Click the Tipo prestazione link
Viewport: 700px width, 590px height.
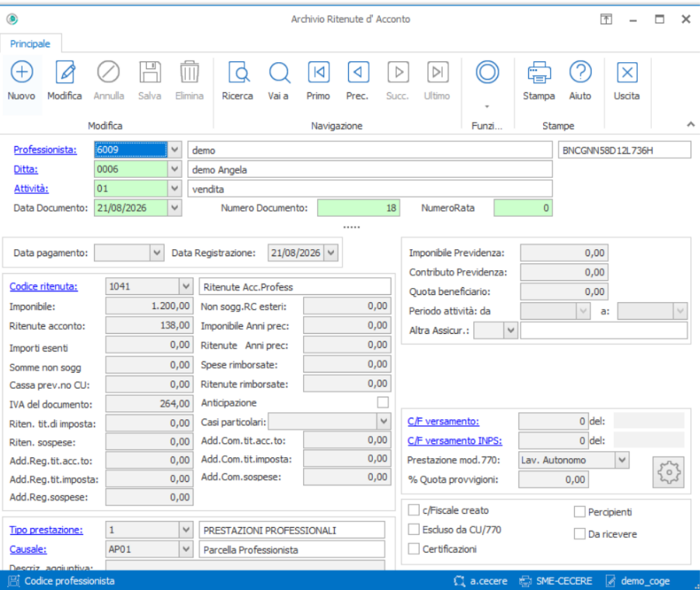46,530
